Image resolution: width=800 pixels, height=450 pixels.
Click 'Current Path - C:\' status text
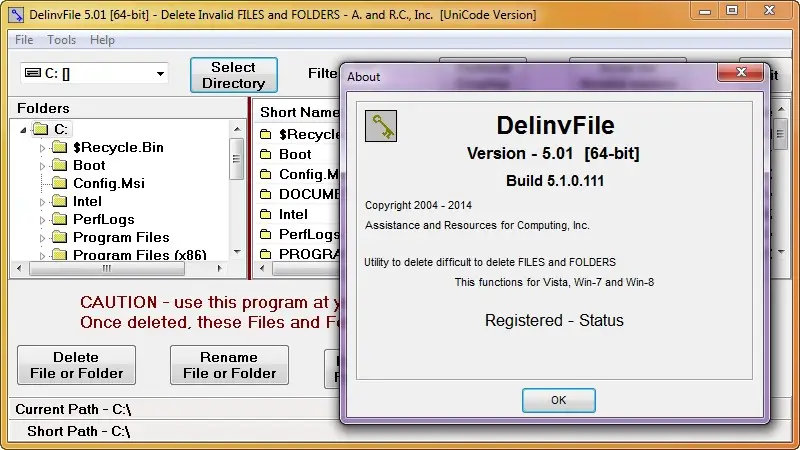click(x=73, y=409)
